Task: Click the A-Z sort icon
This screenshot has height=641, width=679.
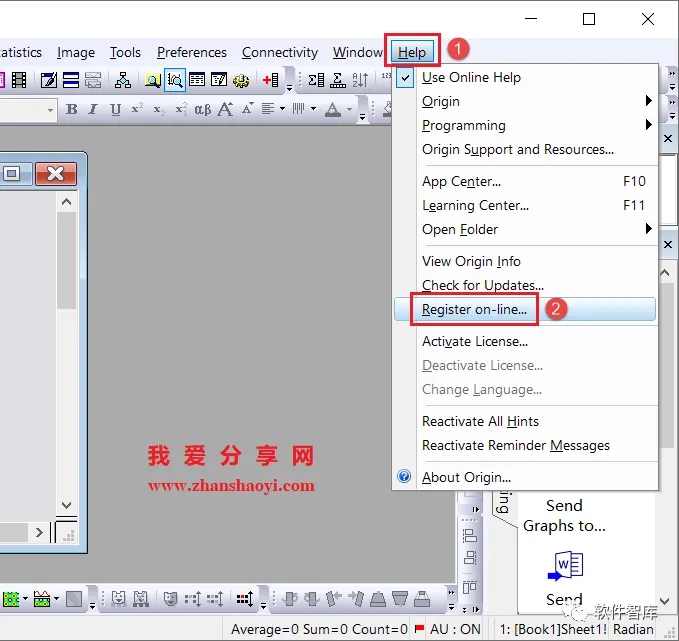Action: pos(360,80)
